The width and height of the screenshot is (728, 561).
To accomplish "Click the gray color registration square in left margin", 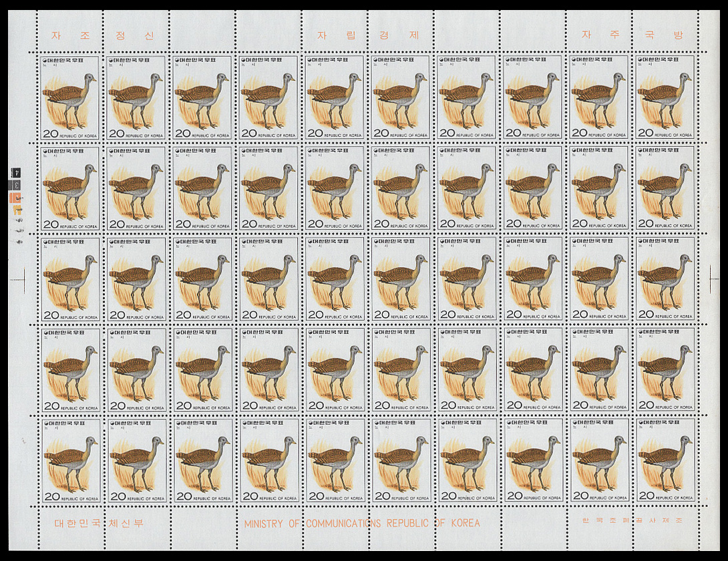I will [17, 185].
